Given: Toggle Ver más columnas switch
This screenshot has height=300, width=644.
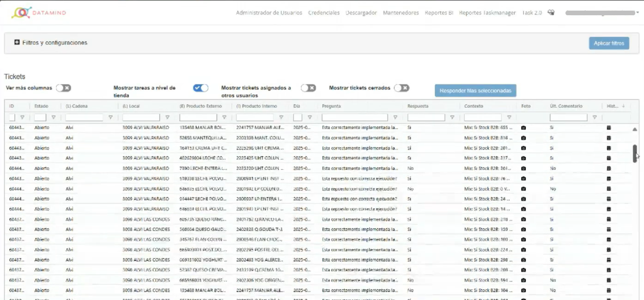Looking at the screenshot, I should [x=64, y=88].
